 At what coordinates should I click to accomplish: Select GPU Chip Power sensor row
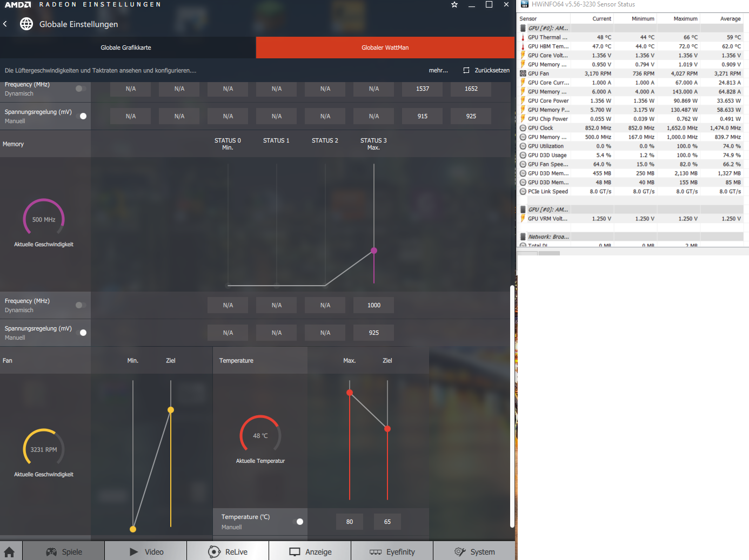pos(631,119)
